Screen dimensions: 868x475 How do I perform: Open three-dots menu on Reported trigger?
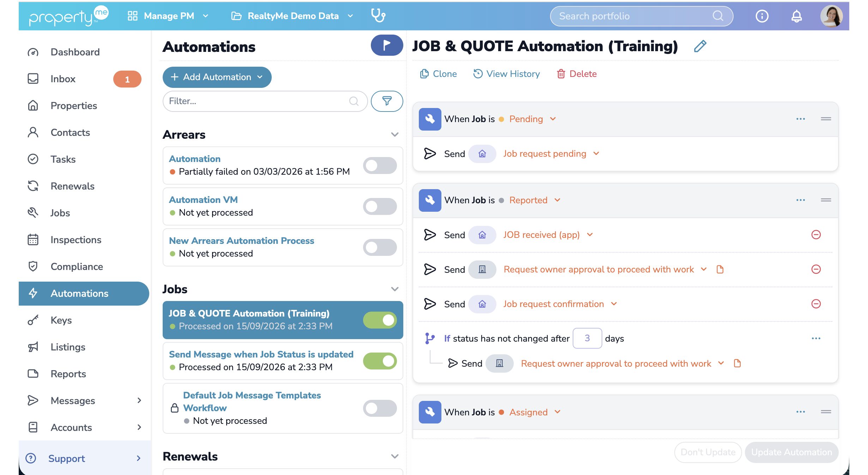(801, 200)
